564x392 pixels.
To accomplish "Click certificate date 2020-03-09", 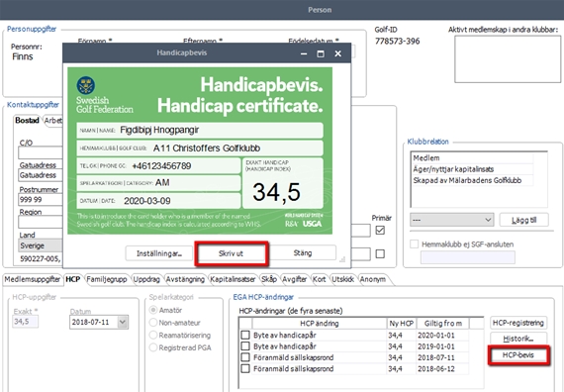I will (x=147, y=201).
